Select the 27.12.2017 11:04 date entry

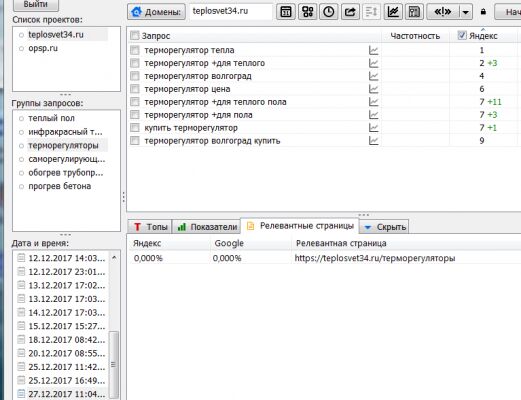point(62,394)
